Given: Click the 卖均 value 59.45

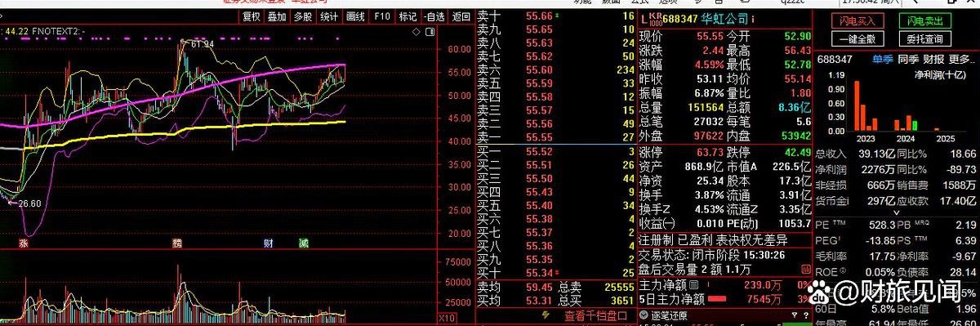Looking at the screenshot, I should point(539,287).
